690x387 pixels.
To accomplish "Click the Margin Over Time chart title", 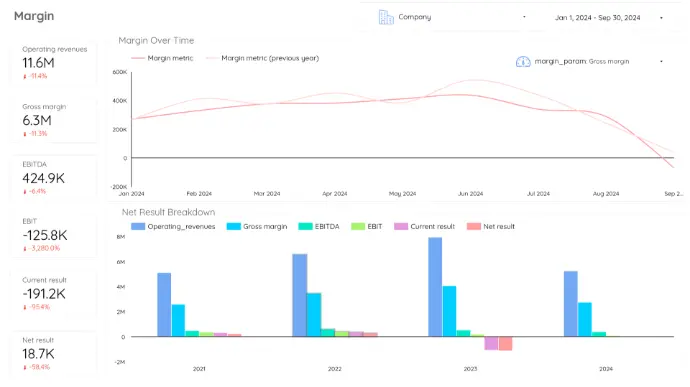I will point(156,41).
